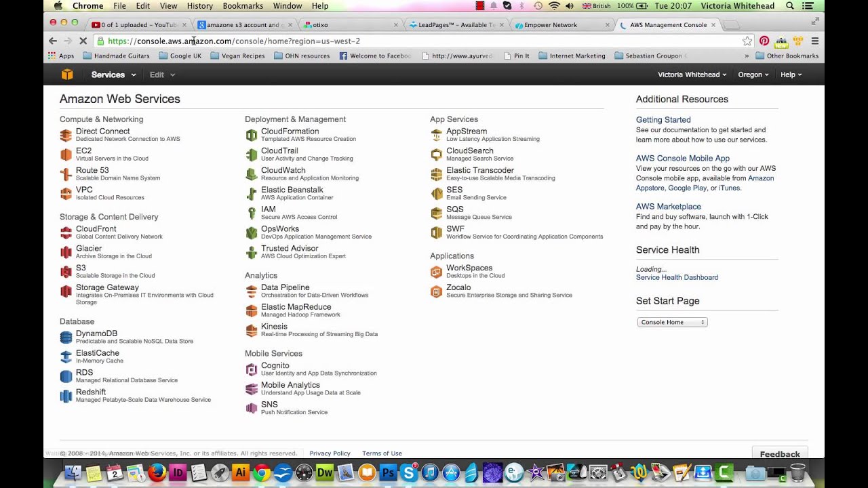Open the Chrome hamburger menu
This screenshot has height=488, width=868.
tap(814, 41)
